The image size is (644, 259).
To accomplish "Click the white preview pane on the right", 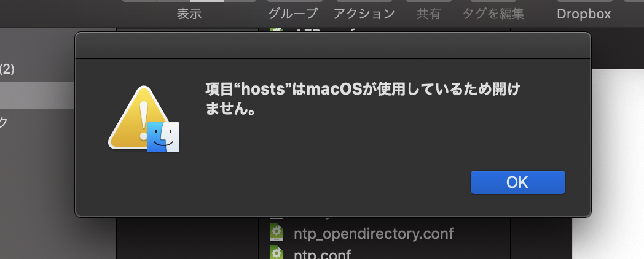I will [x=608, y=164].
